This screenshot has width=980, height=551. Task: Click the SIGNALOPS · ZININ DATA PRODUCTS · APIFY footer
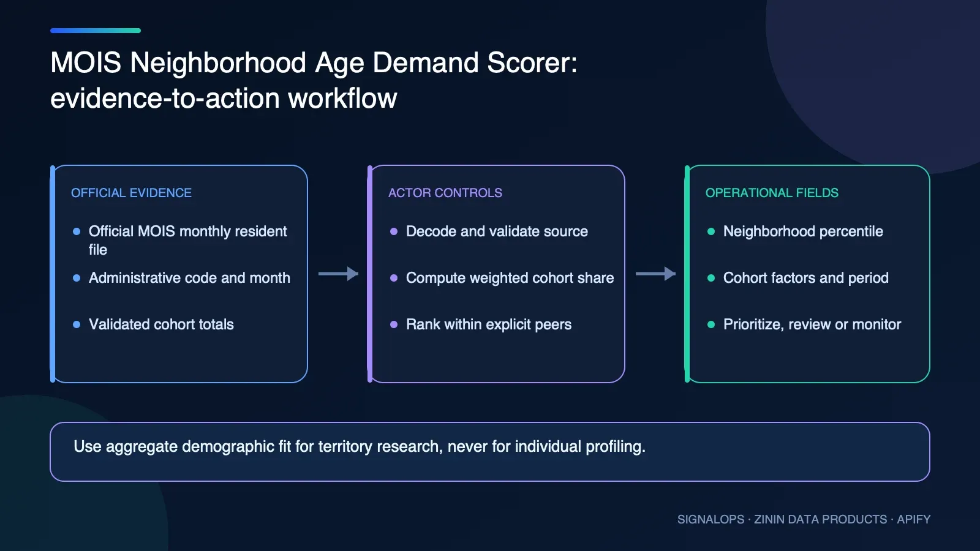point(804,519)
